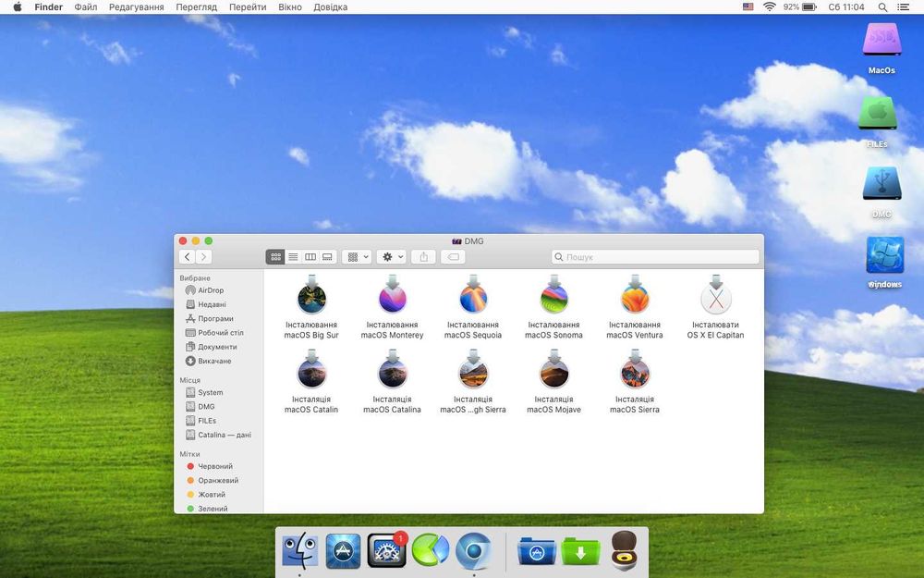Switch to list view in Finder toolbar
924x578 pixels.
(x=293, y=256)
